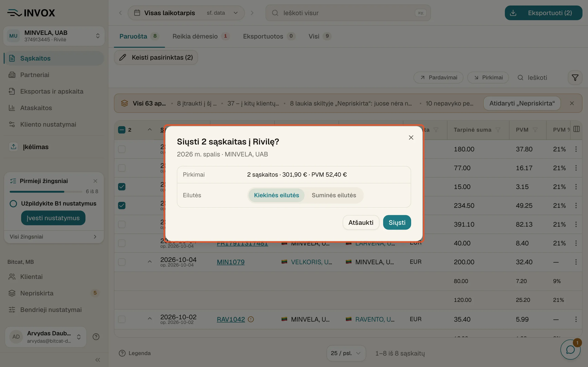Click the column layout settings icon
Image resolution: width=588 pixels, height=367 pixels.
pos(576,129)
